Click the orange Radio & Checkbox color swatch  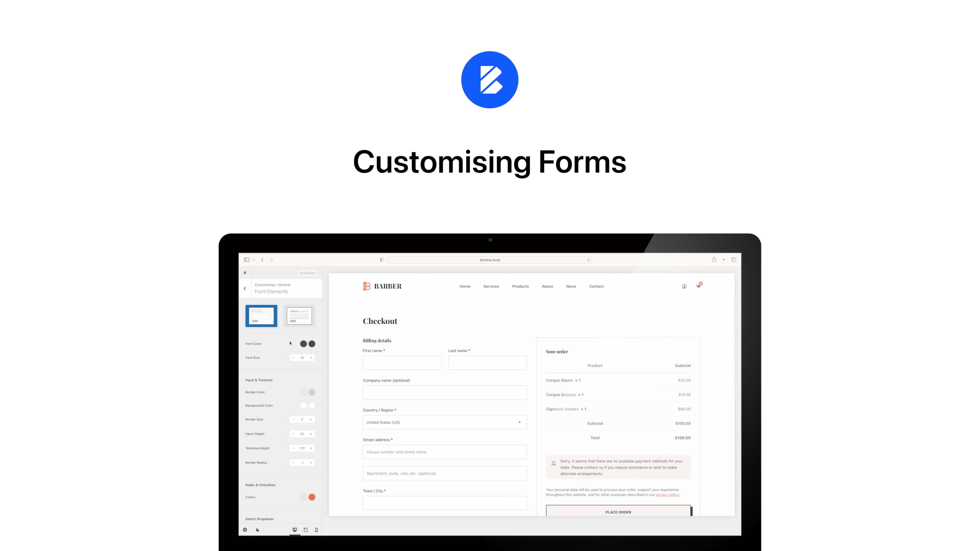click(312, 497)
